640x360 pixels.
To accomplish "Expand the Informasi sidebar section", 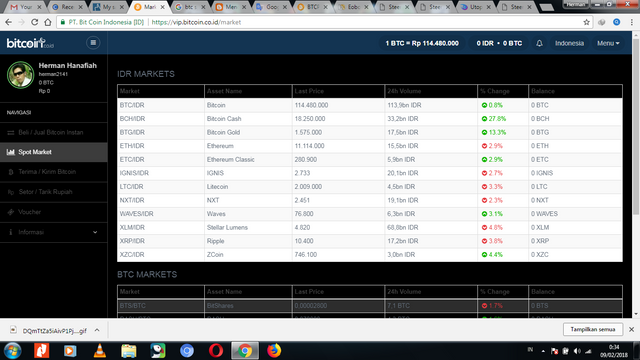I will 53,232.
